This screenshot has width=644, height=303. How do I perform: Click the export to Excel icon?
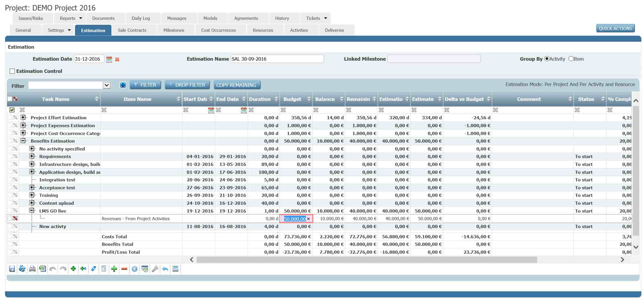(x=43, y=269)
